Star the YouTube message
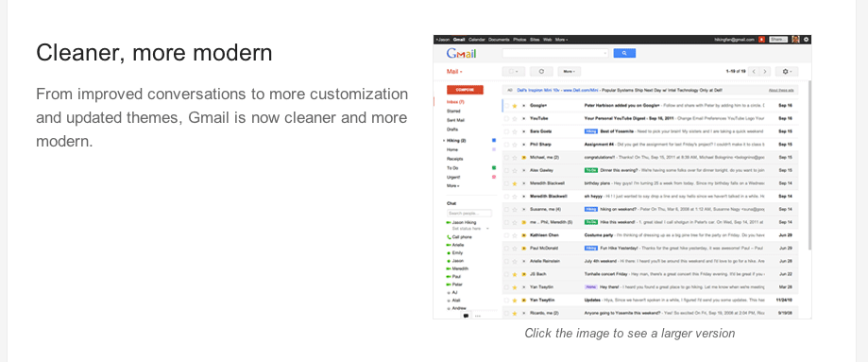The height and width of the screenshot is (362, 868). tap(514, 118)
